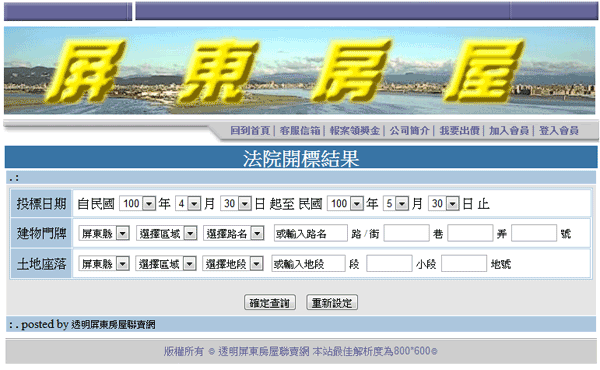Click the 重新設定 reset button
600x370 pixels.
332,303
